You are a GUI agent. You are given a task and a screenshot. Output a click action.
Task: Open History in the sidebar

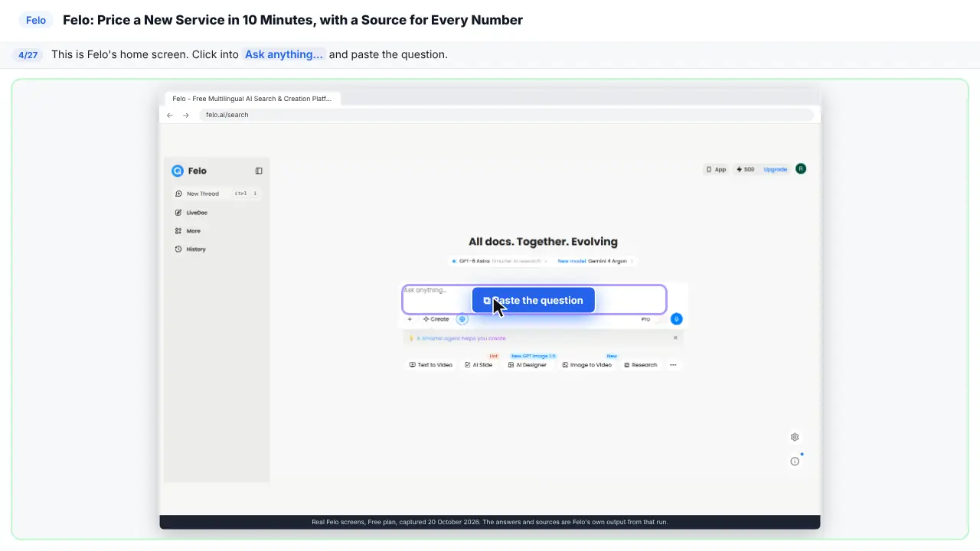pyautogui.click(x=191, y=249)
